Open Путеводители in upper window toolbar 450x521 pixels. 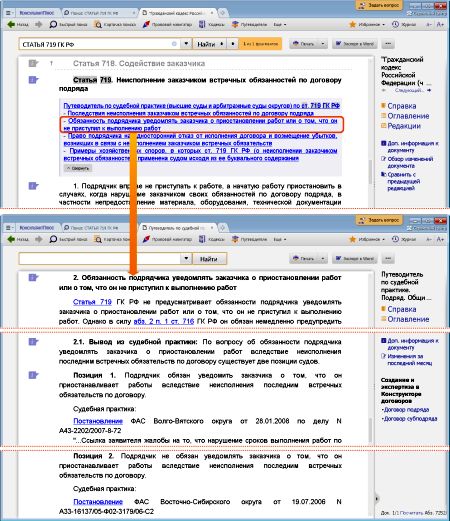250,24
